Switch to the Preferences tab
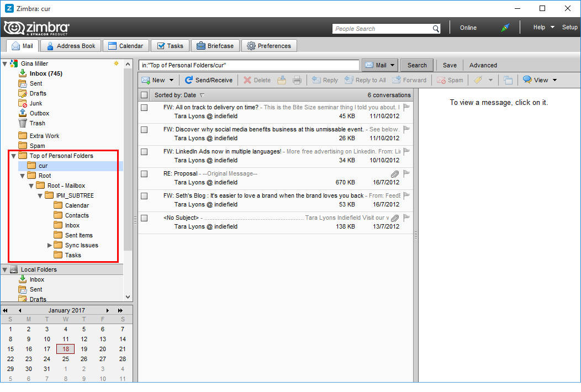 point(270,46)
